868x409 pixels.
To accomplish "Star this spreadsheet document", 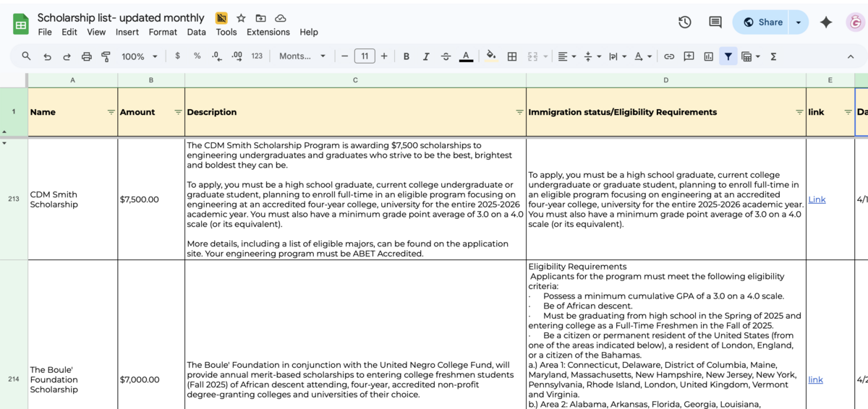I will click(241, 18).
